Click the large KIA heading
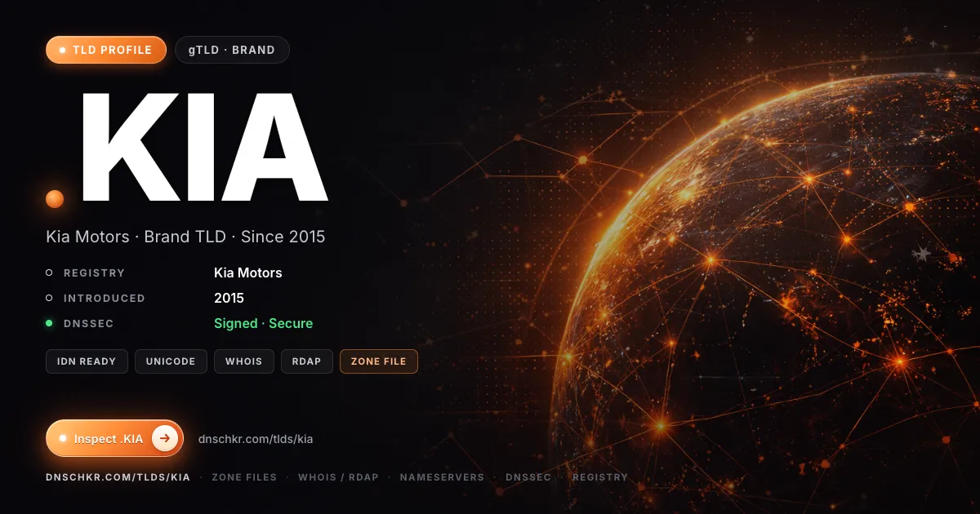The image size is (980, 514). 203,148
